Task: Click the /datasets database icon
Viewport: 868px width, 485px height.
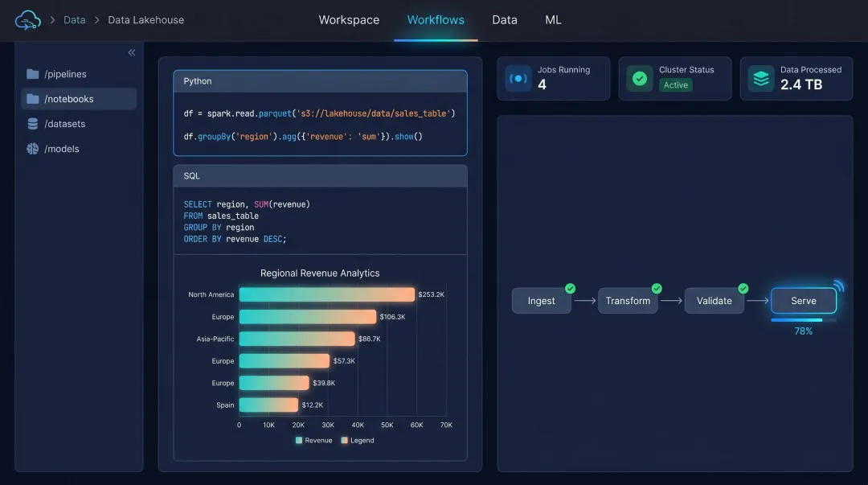Action: click(33, 124)
